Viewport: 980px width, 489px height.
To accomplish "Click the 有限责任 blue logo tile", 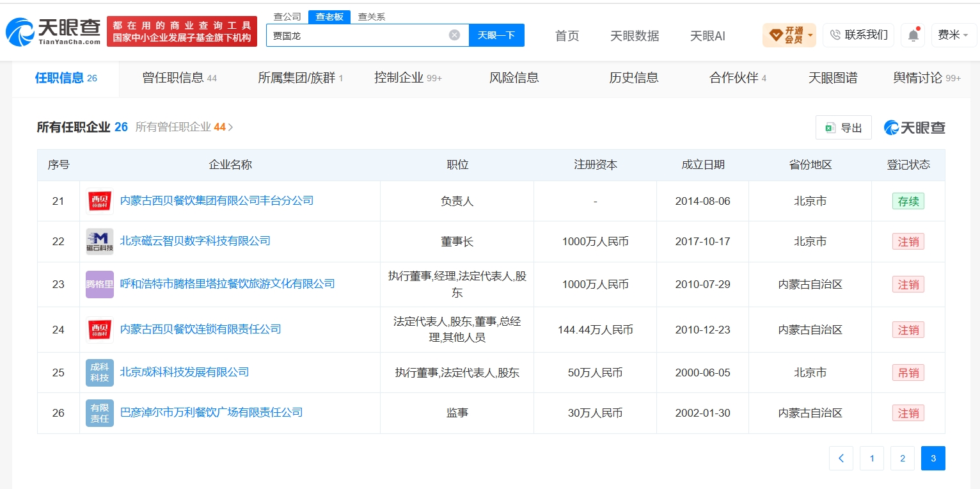I will (100, 413).
